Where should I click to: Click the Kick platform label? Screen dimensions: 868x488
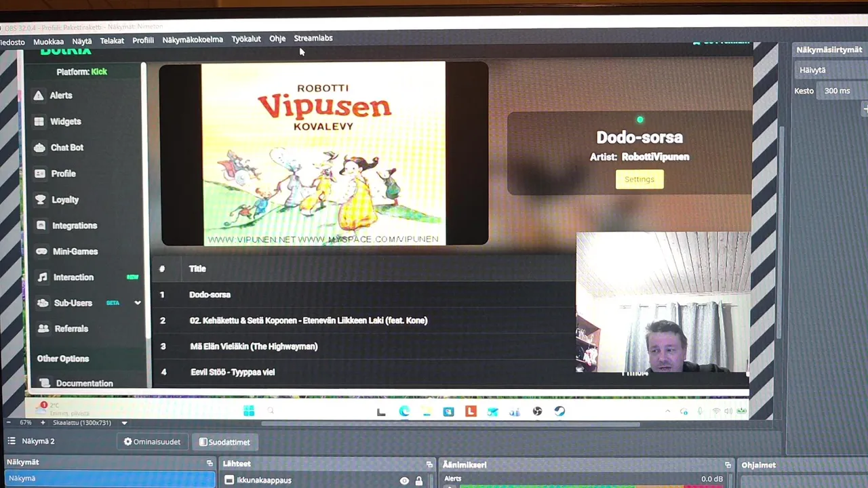point(99,72)
